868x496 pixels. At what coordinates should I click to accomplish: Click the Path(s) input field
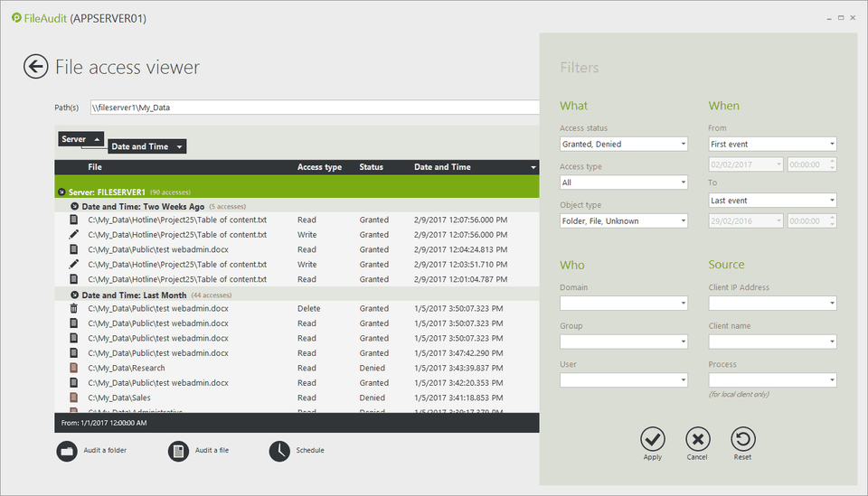coord(315,108)
